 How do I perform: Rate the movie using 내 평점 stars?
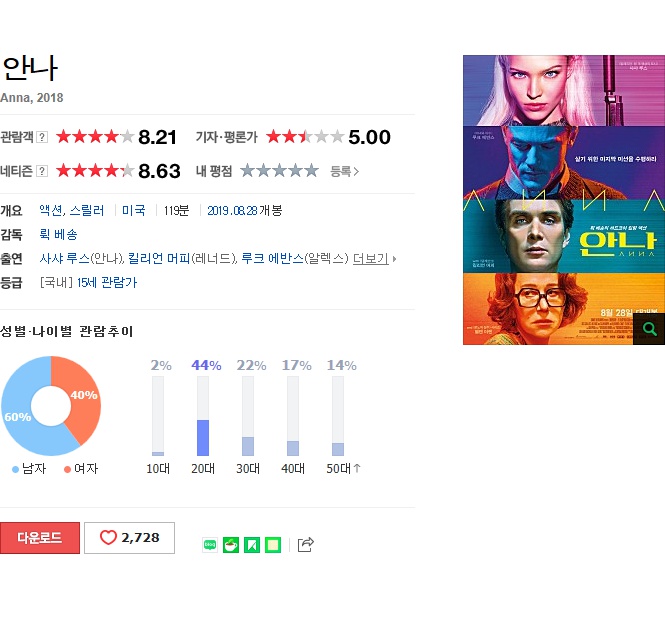point(279,171)
